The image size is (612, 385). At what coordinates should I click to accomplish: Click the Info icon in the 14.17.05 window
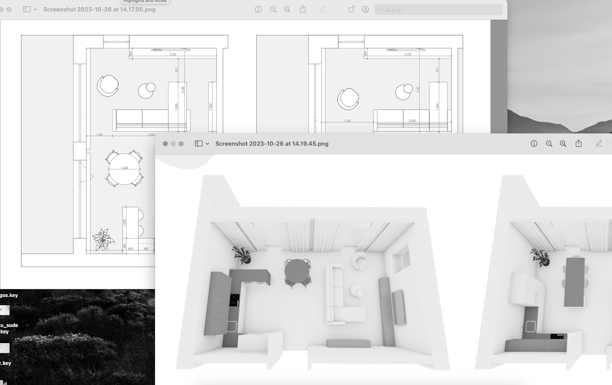click(258, 9)
